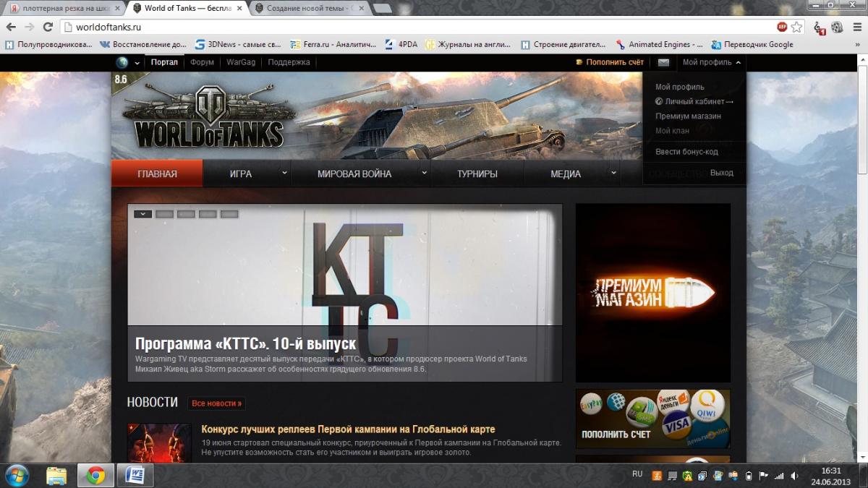Reload the worldoftanks.ru page
Screen dimensions: 868x488
(48, 27)
